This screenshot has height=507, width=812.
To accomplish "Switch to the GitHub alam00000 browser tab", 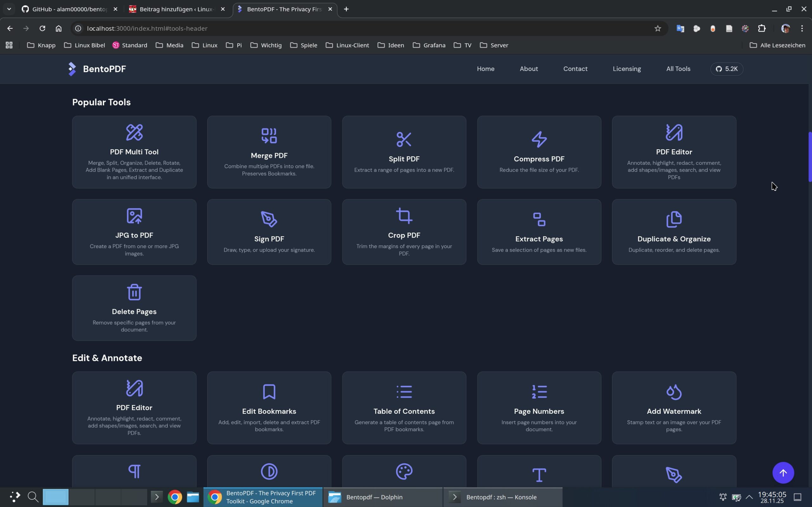I will [x=69, y=9].
